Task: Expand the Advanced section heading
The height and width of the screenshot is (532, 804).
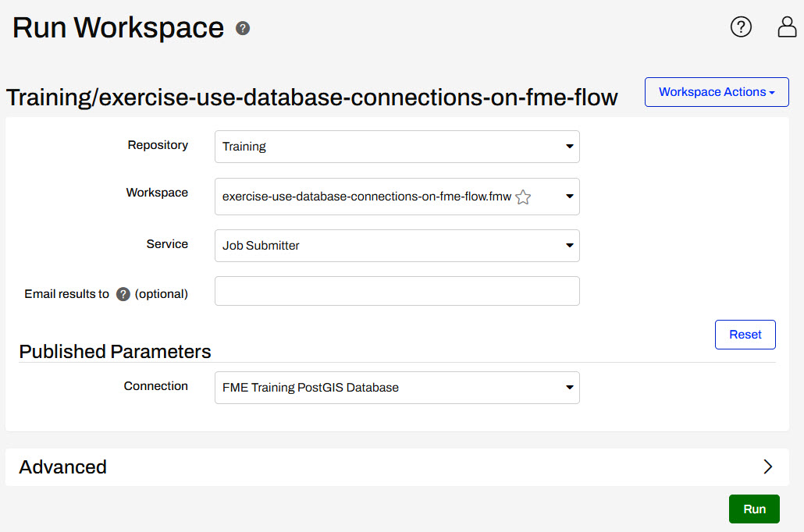Action: [63, 466]
